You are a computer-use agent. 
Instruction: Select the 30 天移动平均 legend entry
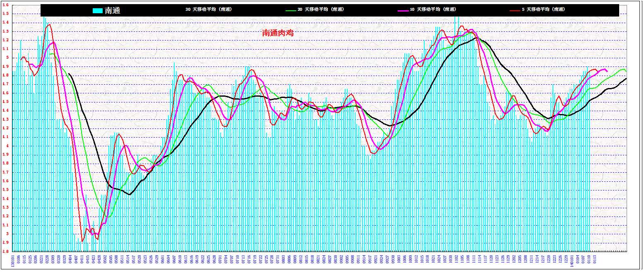(208, 9)
